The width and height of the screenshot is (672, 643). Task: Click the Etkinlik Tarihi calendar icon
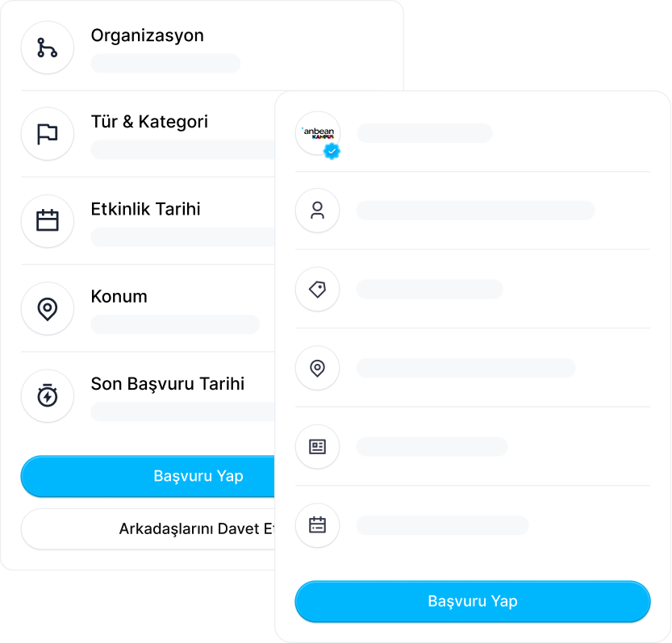(47, 221)
